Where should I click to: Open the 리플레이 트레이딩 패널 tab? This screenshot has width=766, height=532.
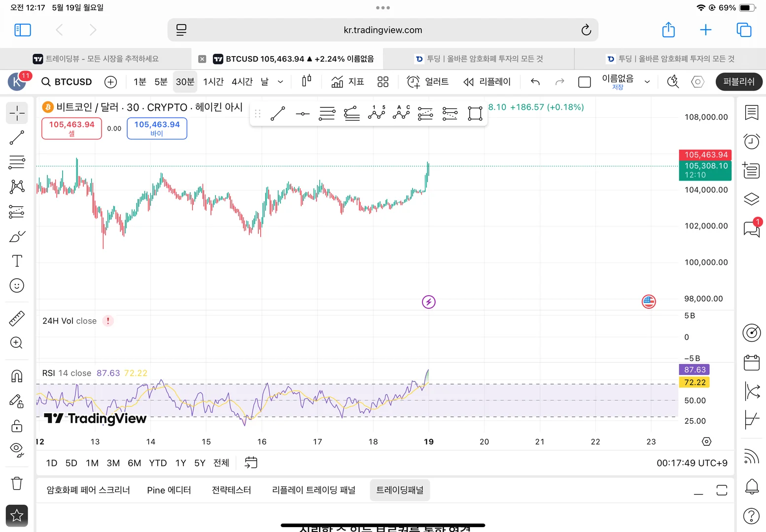(x=313, y=490)
